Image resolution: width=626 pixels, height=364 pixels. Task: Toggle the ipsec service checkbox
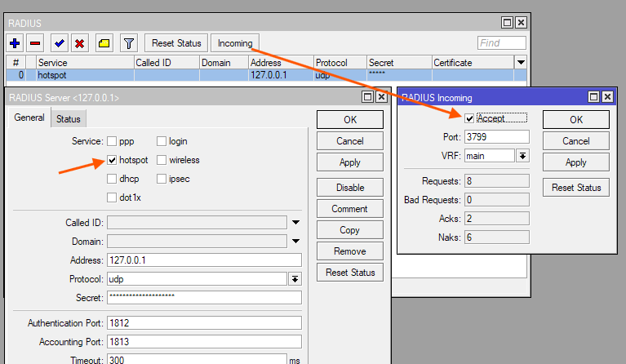tap(162, 179)
